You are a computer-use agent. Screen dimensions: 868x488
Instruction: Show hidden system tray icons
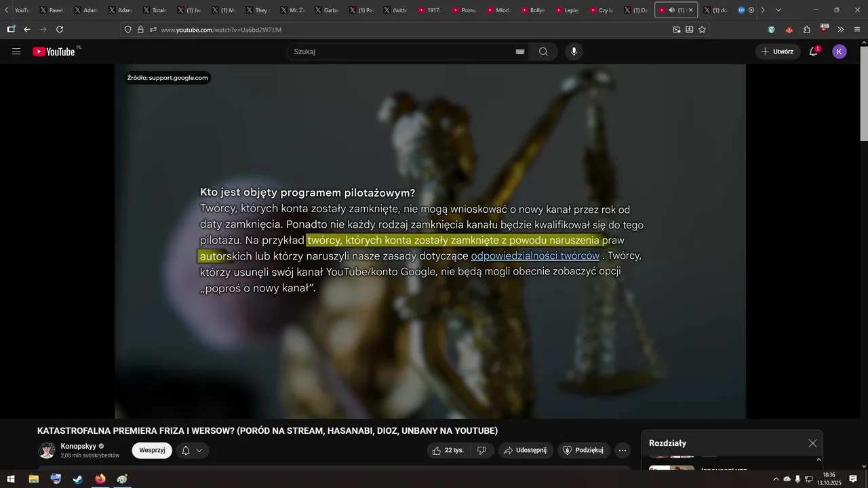(x=776, y=479)
